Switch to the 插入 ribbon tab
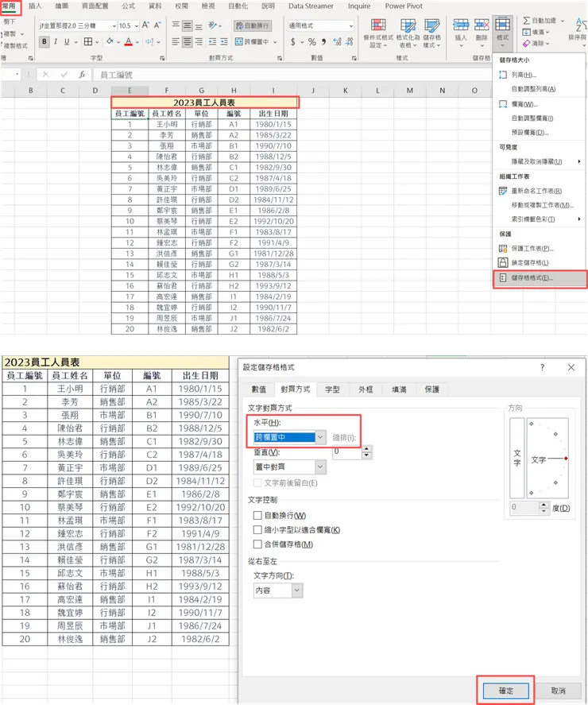This screenshot has width=588, height=705. coord(35,6)
